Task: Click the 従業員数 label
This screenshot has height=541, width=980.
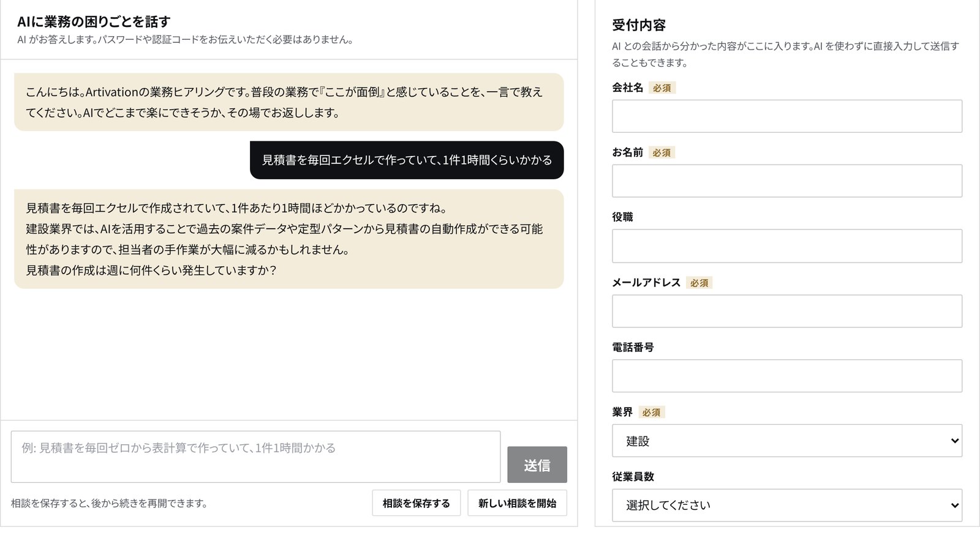Action: [x=633, y=477]
